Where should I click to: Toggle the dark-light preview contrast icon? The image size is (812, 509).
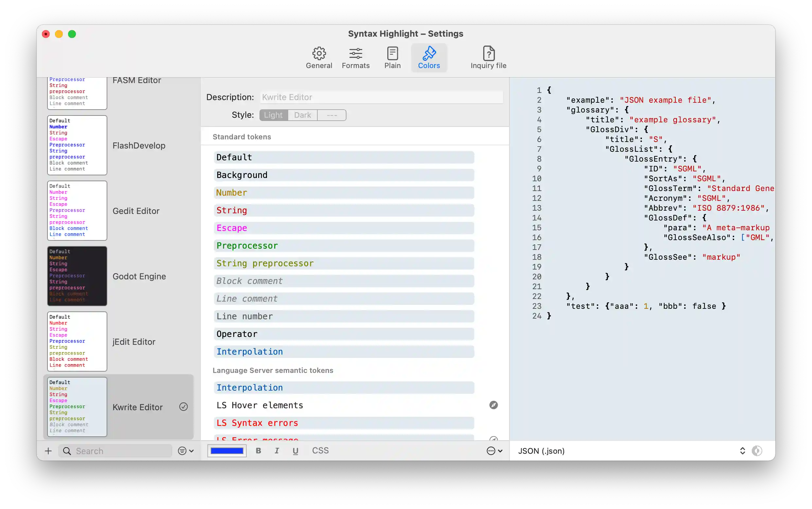(x=757, y=451)
